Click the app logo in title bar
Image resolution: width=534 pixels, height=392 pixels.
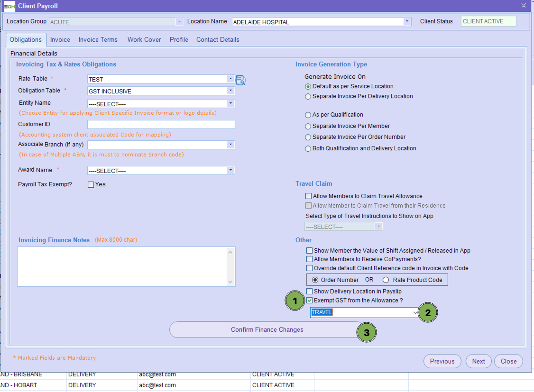(9, 6)
